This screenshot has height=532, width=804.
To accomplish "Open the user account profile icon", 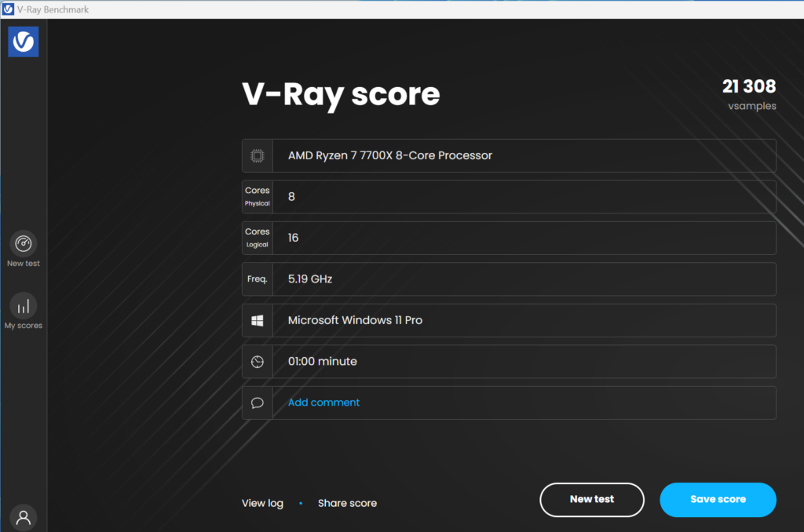I will (x=23, y=517).
